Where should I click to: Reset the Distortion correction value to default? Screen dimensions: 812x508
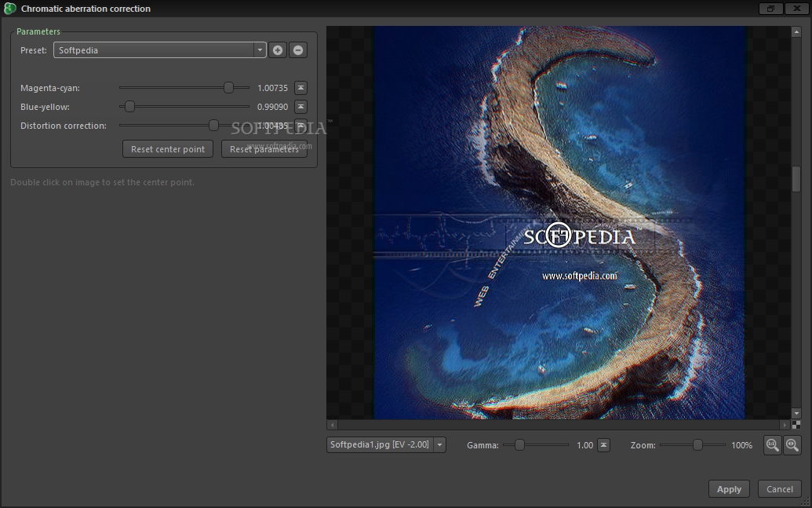point(300,126)
